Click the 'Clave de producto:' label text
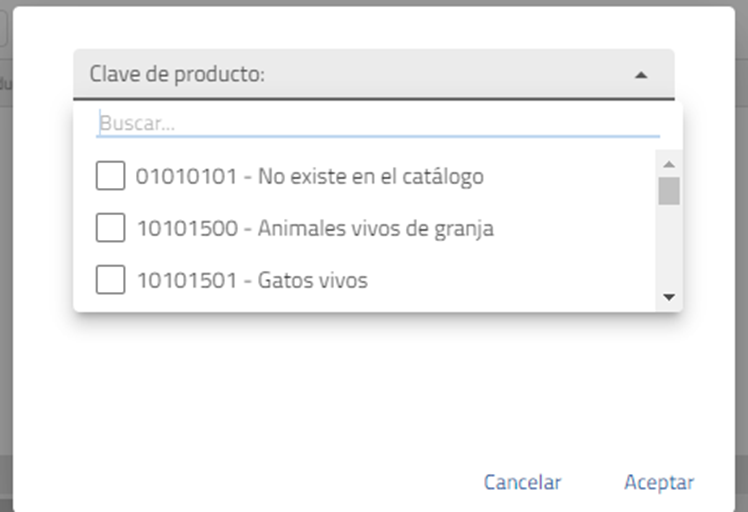 coord(177,74)
